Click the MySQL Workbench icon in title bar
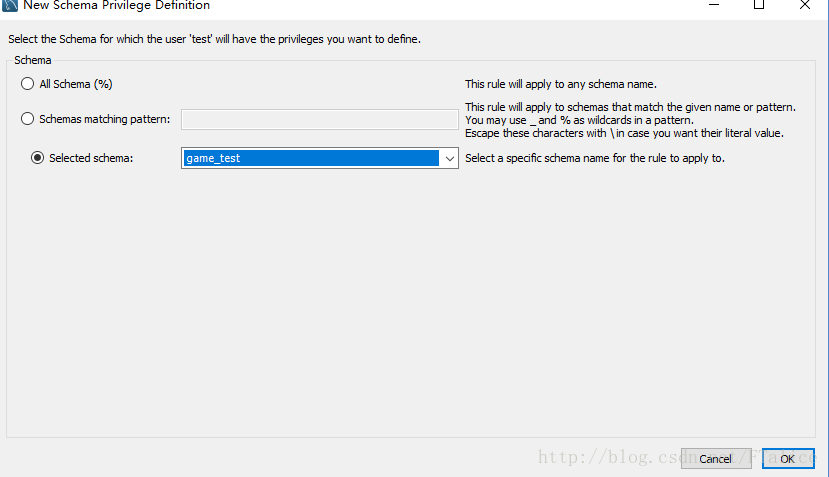 pyautogui.click(x=10, y=5)
